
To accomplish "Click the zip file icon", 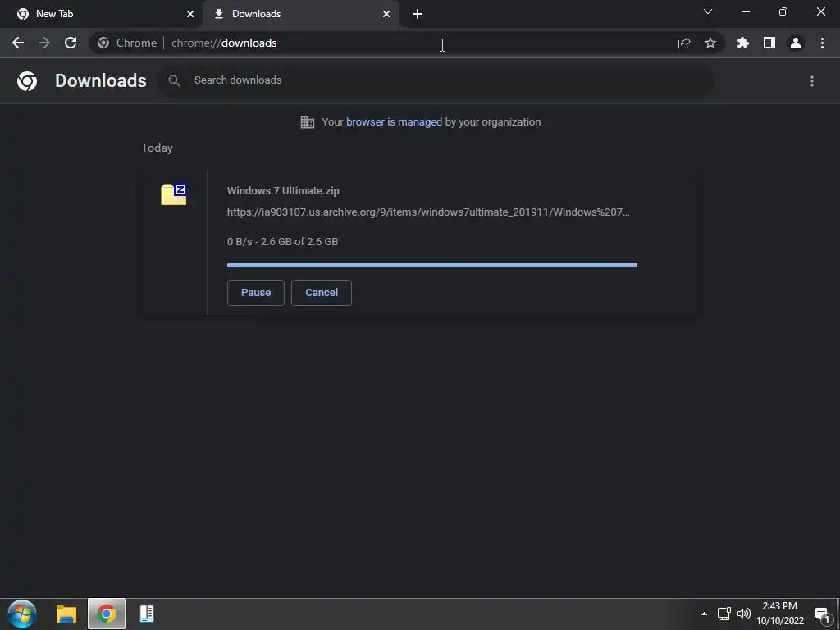I will coord(174,194).
